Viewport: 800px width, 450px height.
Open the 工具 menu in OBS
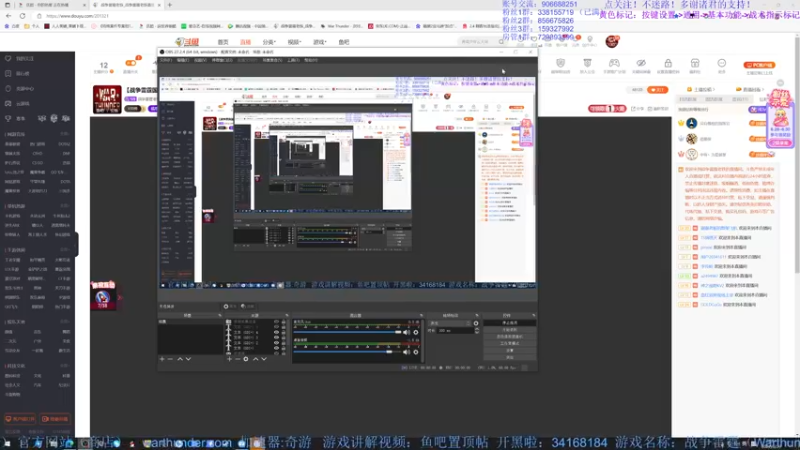(x=293, y=60)
